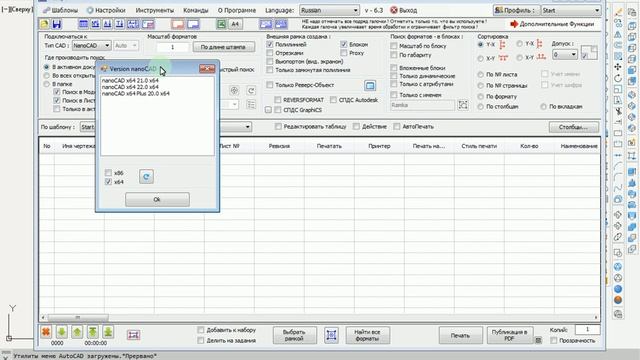Screen dimensions: 640x360
Task: Click the small icon beside Публикация в PDF
Action: (x=538, y=340)
